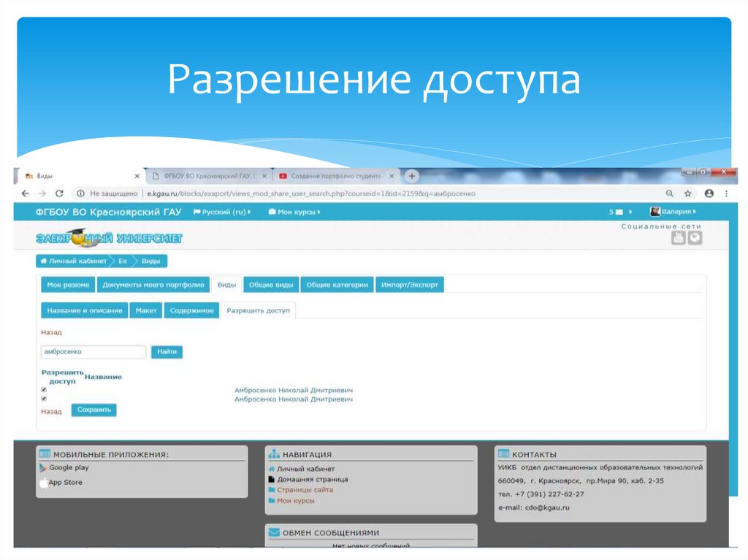Click the browser bookmark star
The width and height of the screenshot is (748, 560).
coord(687,193)
